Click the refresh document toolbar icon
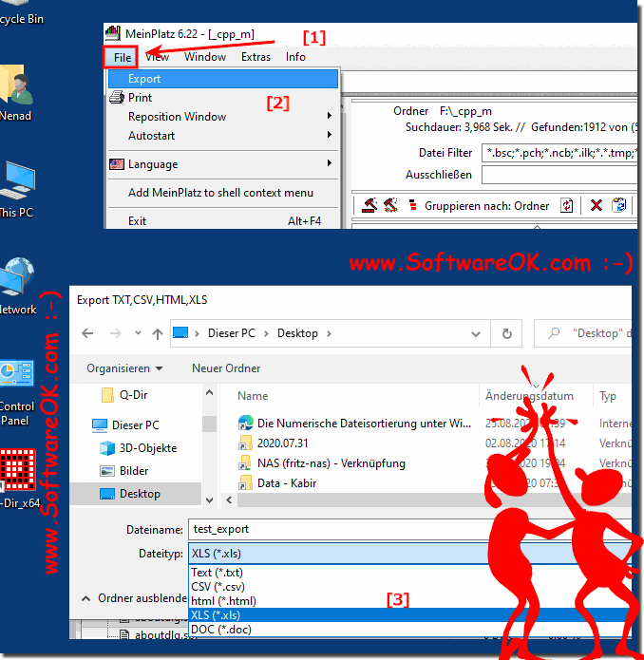Viewport: 644px width, 660px height. click(566, 205)
